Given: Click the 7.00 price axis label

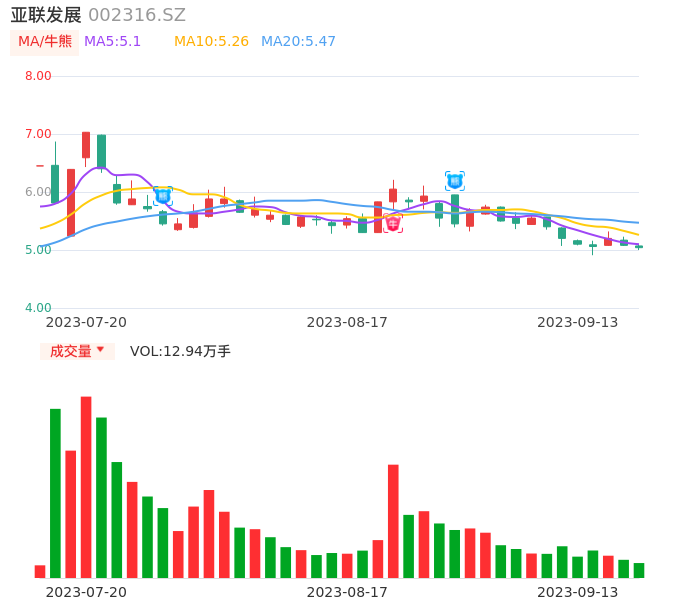Looking at the screenshot, I should coord(38,134).
